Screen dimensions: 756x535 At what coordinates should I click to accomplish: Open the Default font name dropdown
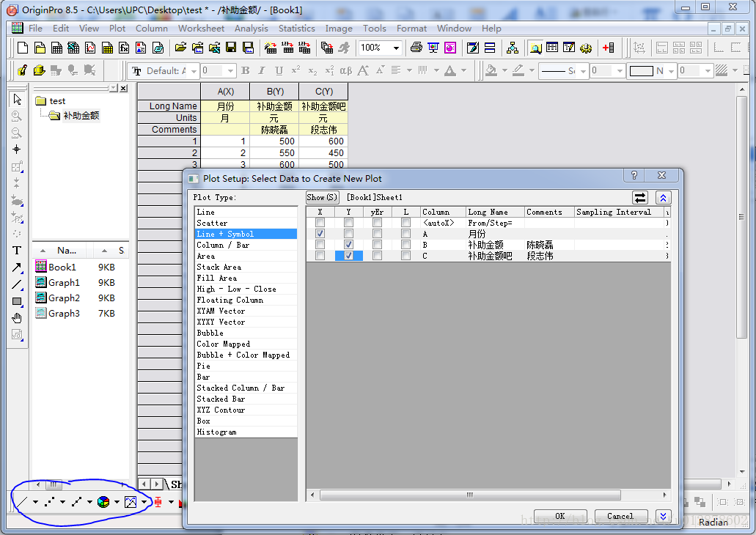pyautogui.click(x=194, y=71)
